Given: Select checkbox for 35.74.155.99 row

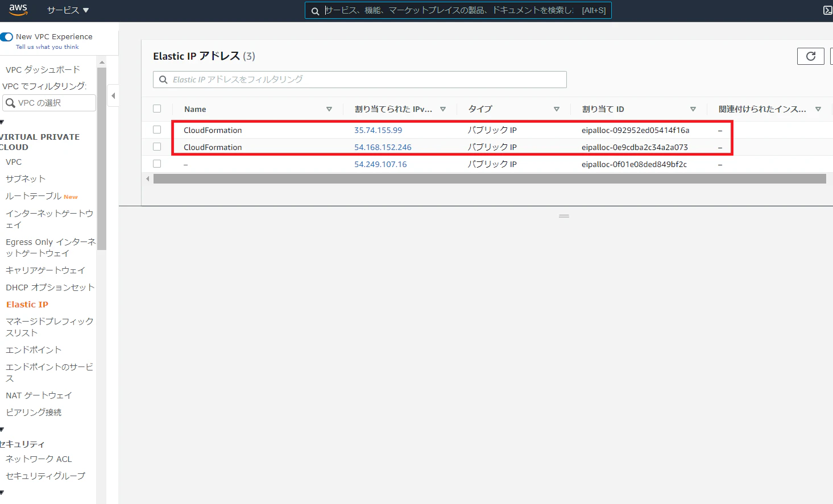Looking at the screenshot, I should tap(157, 130).
